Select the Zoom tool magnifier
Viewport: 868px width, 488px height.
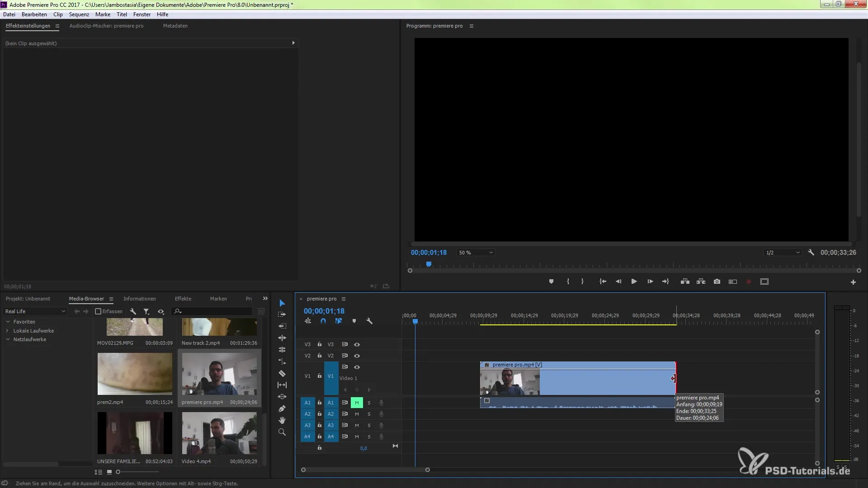click(282, 432)
